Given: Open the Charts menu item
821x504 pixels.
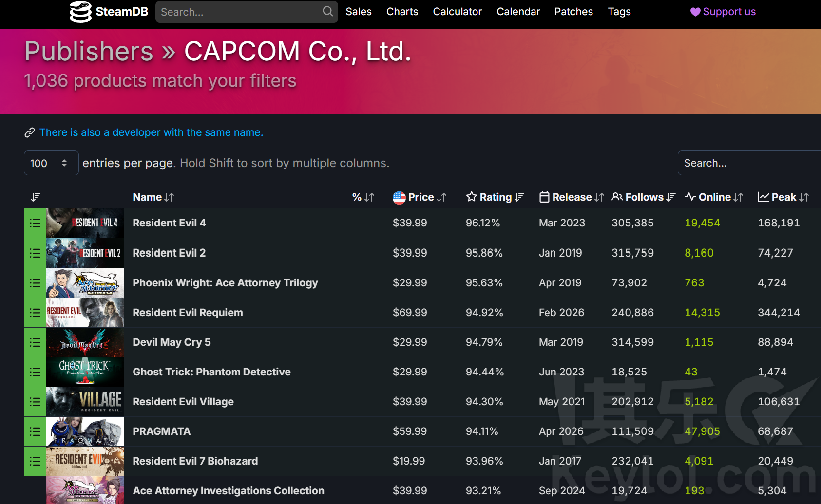Looking at the screenshot, I should coord(402,12).
